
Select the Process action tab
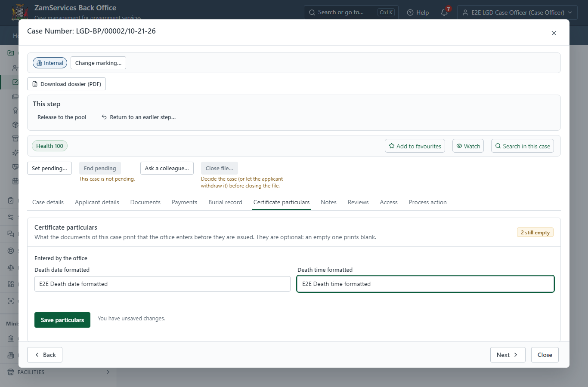428,202
